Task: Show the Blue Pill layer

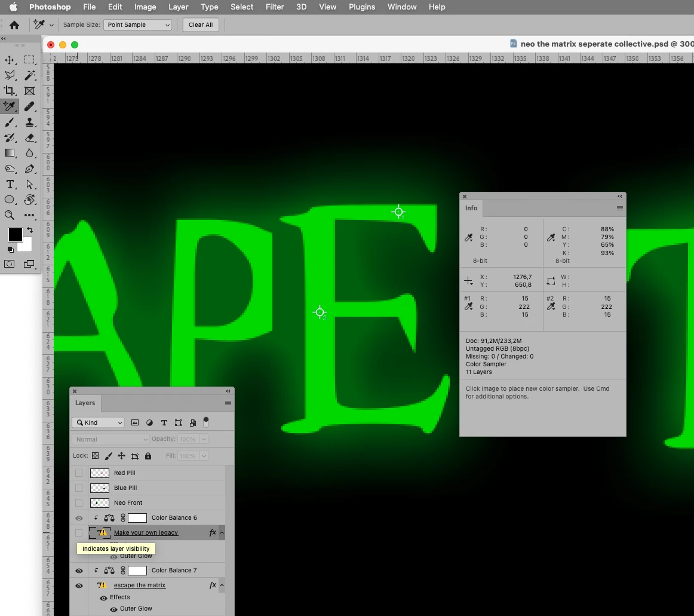Action: (x=79, y=488)
